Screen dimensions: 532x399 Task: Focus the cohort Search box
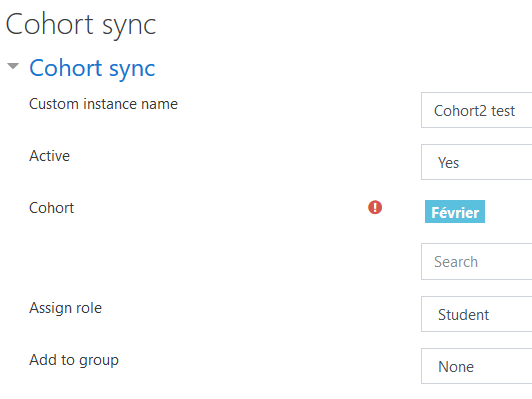click(x=476, y=262)
